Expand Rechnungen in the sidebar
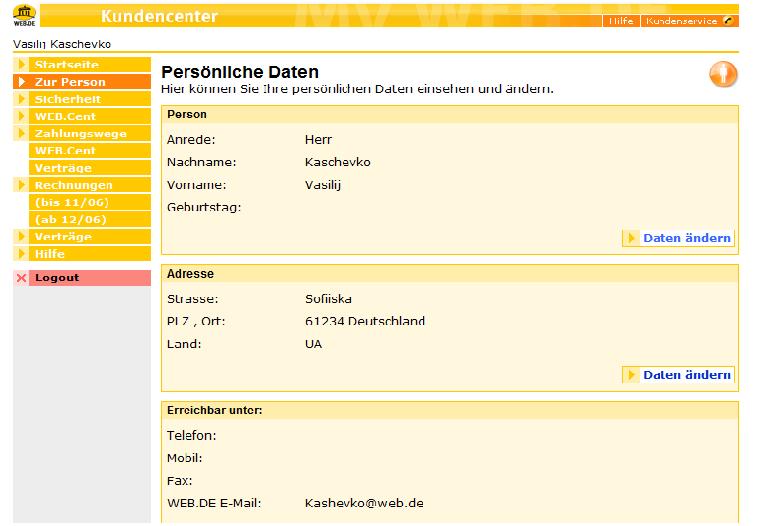The width and height of the screenshot is (783, 526). (x=73, y=185)
